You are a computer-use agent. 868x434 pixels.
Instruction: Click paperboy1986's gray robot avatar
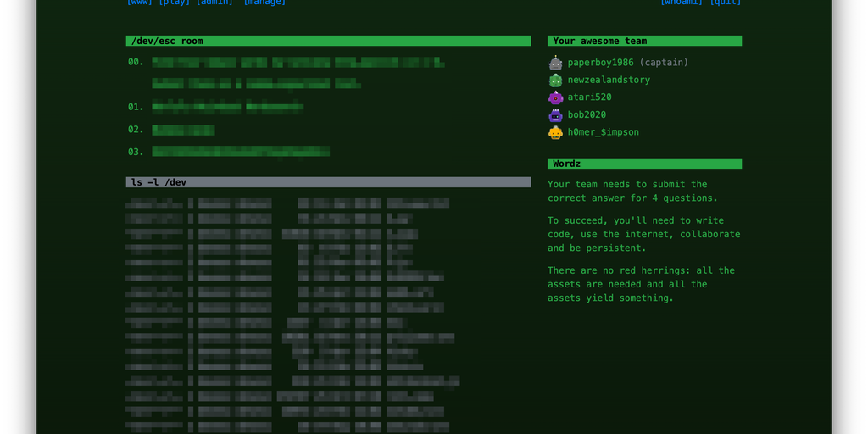(x=555, y=63)
